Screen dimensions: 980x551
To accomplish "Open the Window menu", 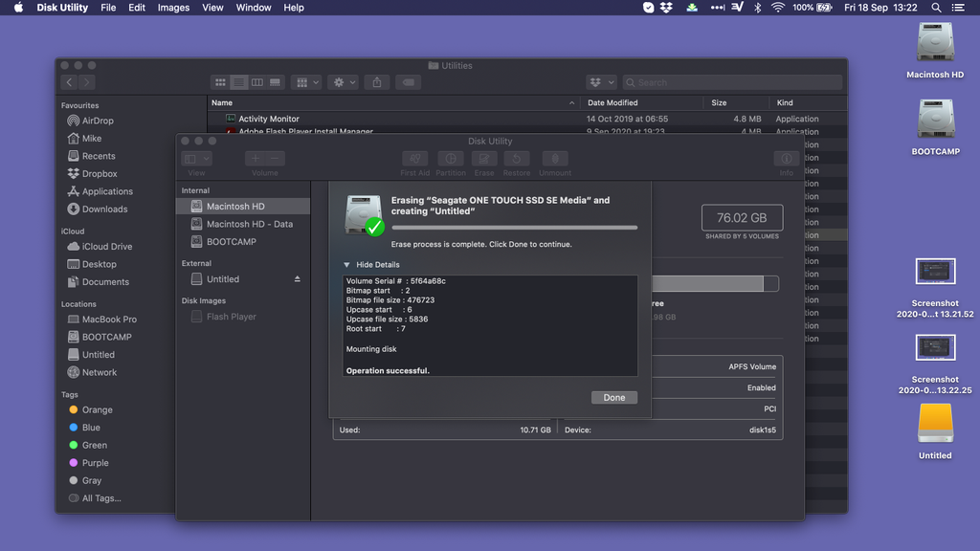I will point(253,8).
